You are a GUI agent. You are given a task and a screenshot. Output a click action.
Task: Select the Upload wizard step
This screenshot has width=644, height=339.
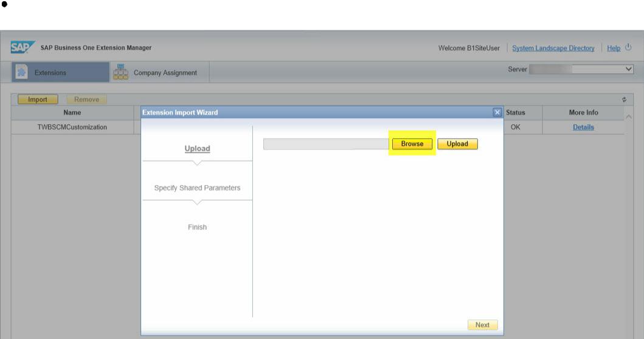coord(197,149)
